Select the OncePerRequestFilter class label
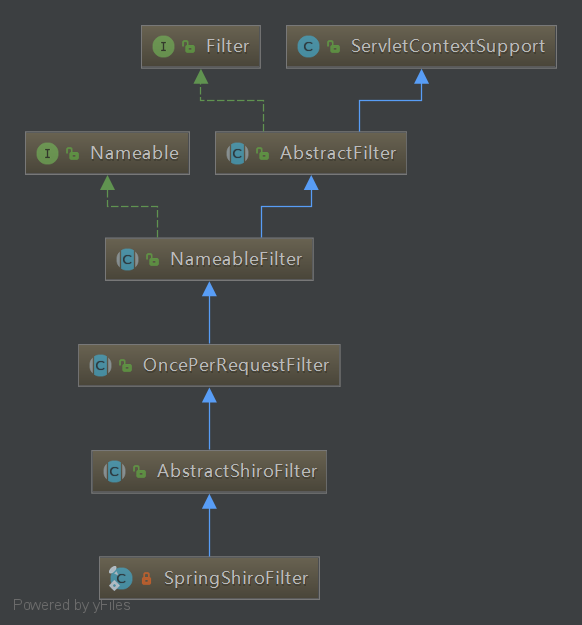Screen dimensions: 582x625 coord(236,366)
